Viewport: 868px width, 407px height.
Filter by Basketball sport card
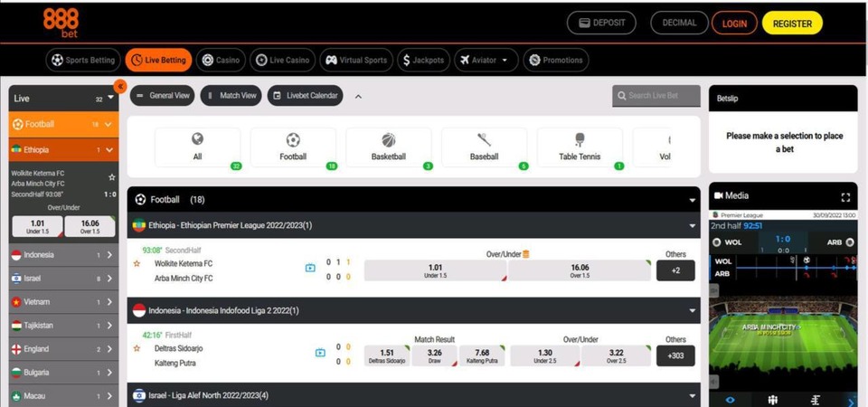[389, 147]
